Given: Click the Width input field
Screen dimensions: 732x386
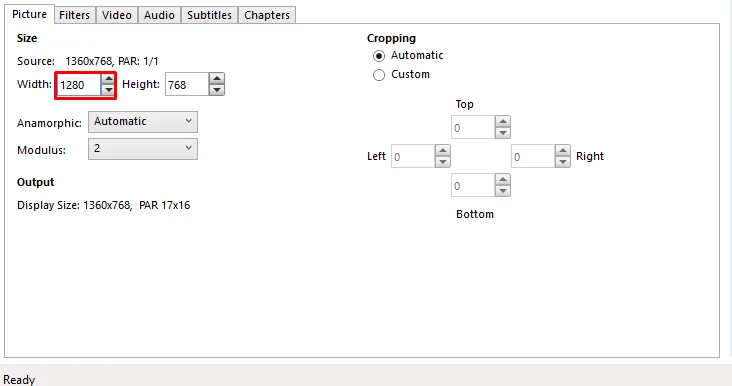Looking at the screenshot, I should tap(79, 85).
